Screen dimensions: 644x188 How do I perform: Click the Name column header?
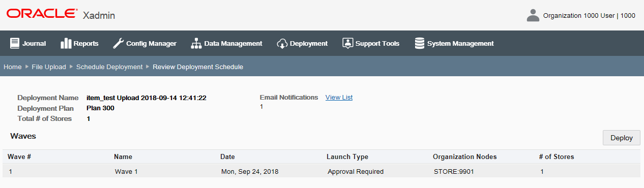pyautogui.click(x=123, y=156)
